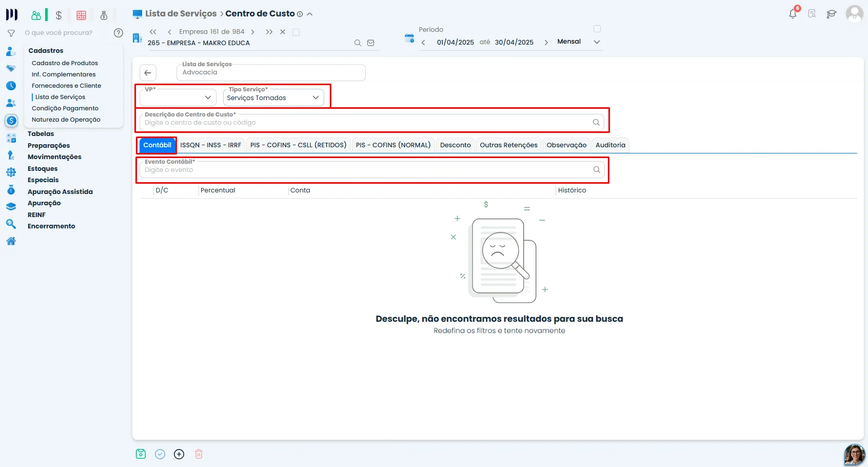The image size is (868, 467).
Task: Click the save disk icon
Action: point(141,454)
